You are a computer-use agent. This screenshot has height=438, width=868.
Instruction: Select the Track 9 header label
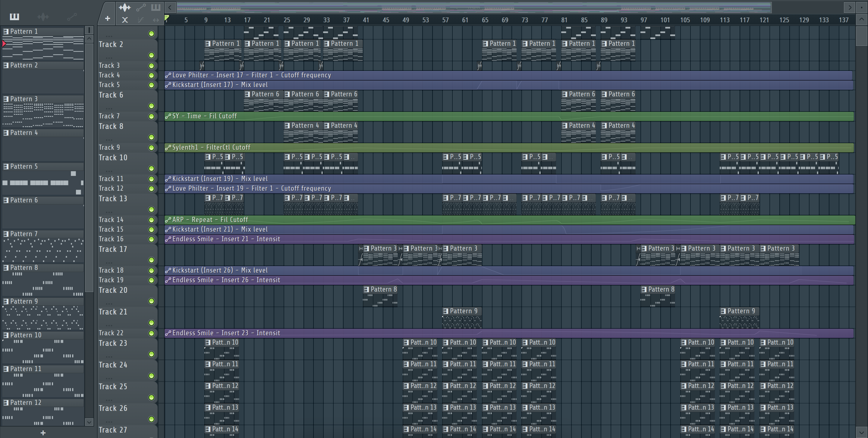pyautogui.click(x=109, y=148)
